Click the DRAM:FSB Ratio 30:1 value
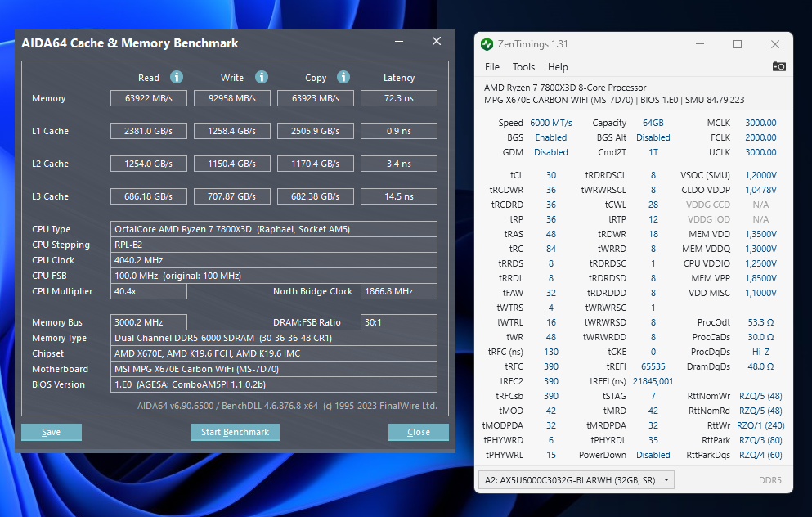812x517 pixels. tap(399, 322)
